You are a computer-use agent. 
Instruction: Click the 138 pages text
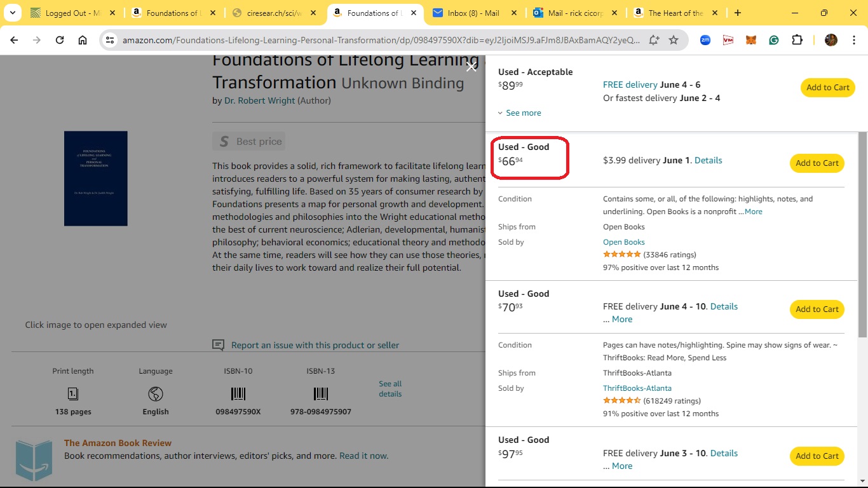point(73,412)
